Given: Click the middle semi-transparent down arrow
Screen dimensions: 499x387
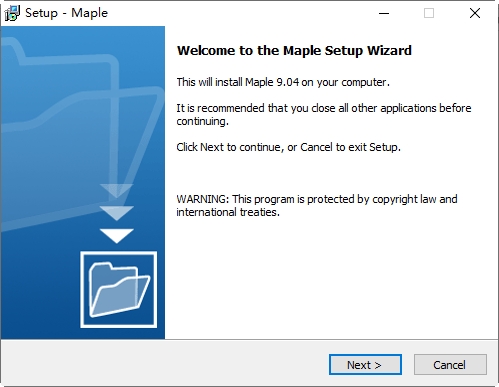Looking at the screenshot, I should (117, 213).
